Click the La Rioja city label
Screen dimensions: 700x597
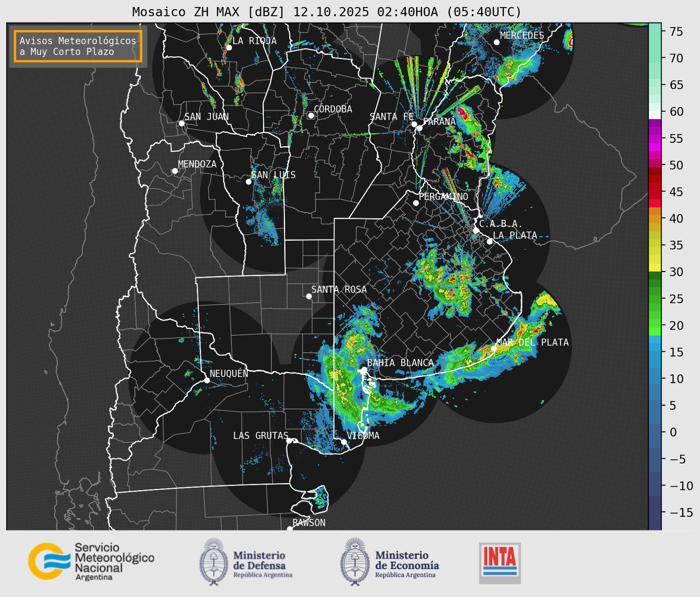tap(254, 41)
